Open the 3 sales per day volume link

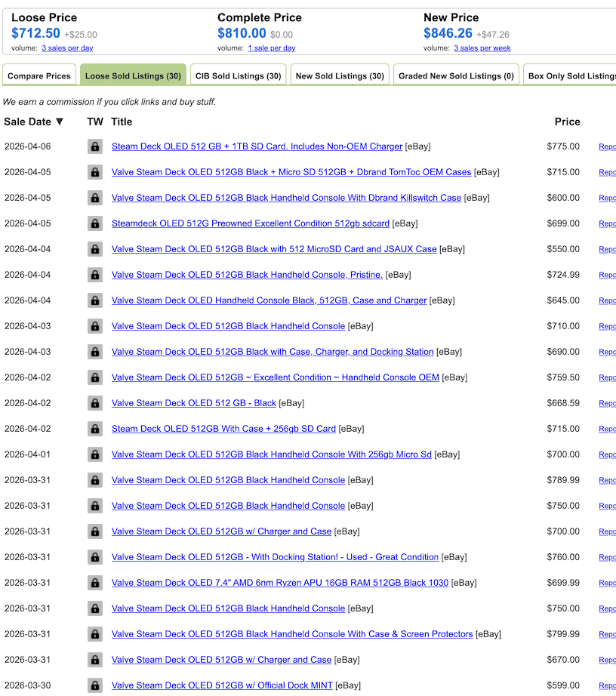tap(67, 48)
